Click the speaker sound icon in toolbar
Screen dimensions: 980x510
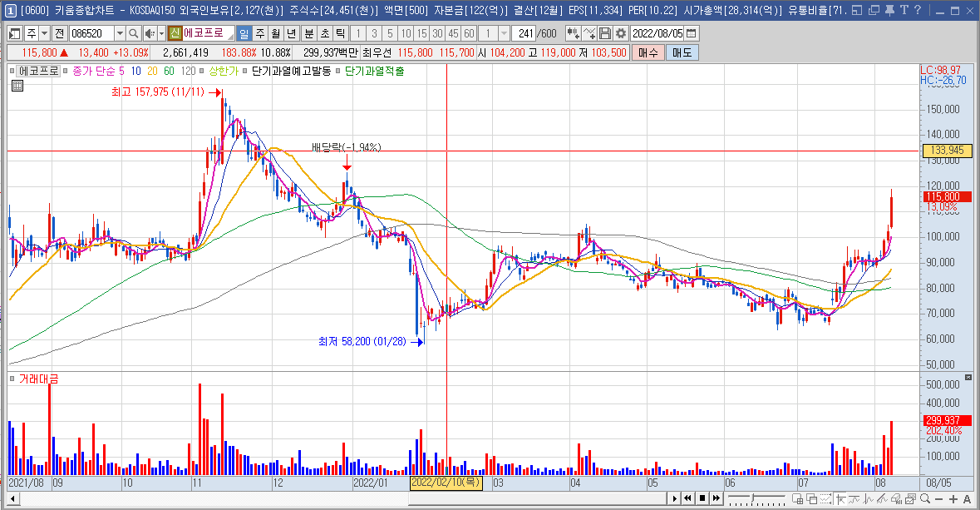[x=150, y=34]
